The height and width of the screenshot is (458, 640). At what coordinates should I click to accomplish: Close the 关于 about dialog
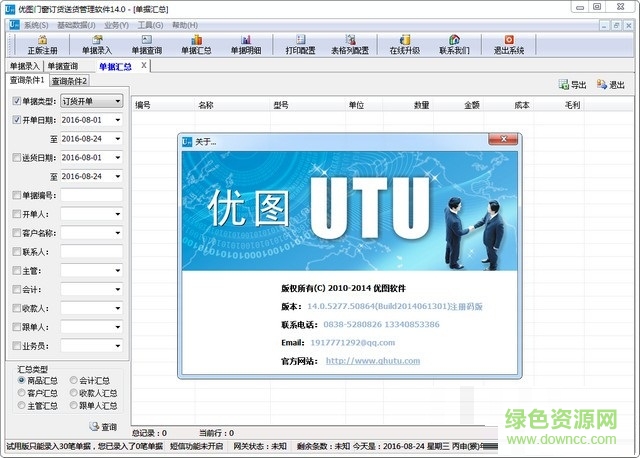coord(503,139)
